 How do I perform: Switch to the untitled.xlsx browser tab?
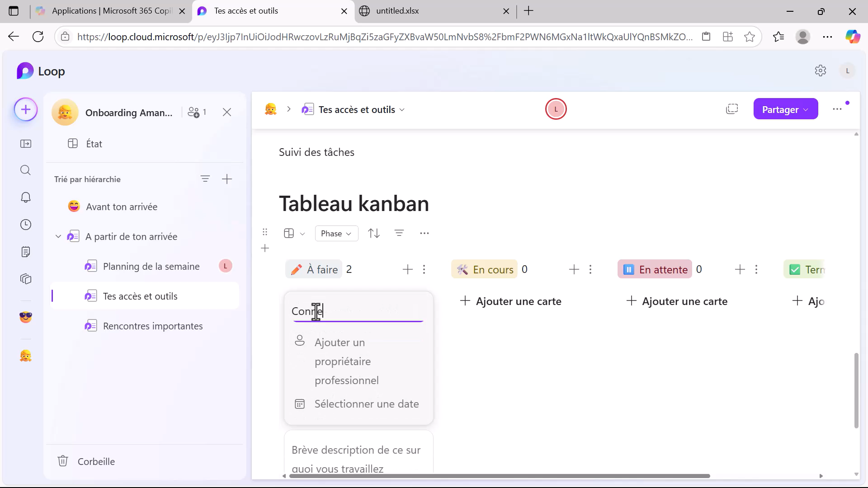(398, 11)
